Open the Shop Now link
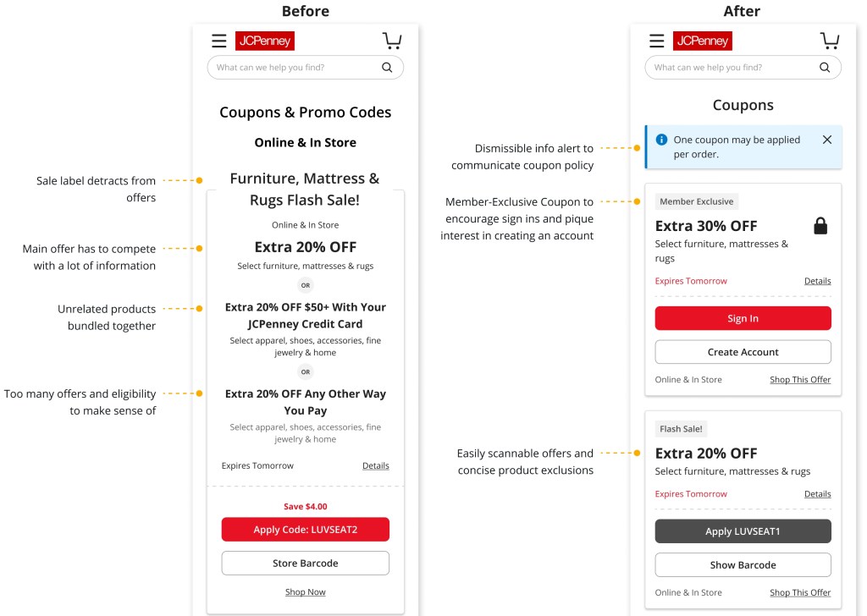 (x=305, y=592)
